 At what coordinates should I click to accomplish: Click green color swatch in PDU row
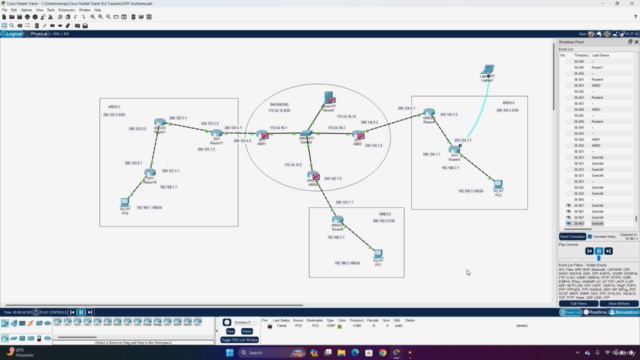click(x=340, y=326)
